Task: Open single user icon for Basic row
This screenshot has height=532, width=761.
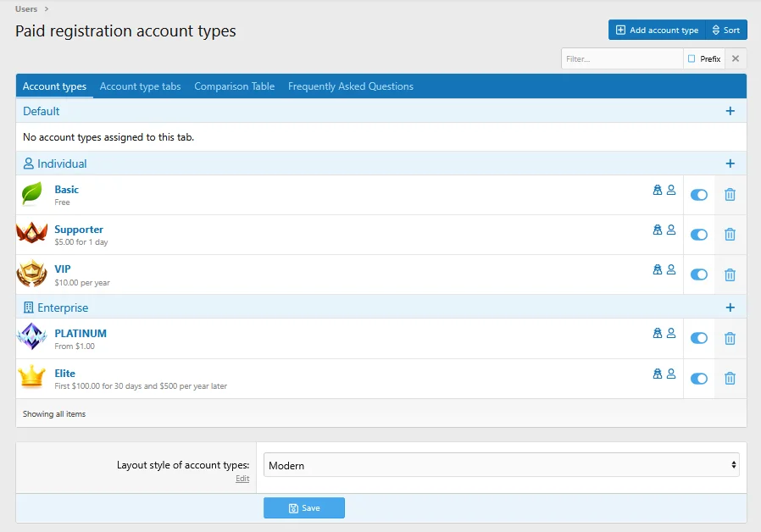Action: point(671,190)
